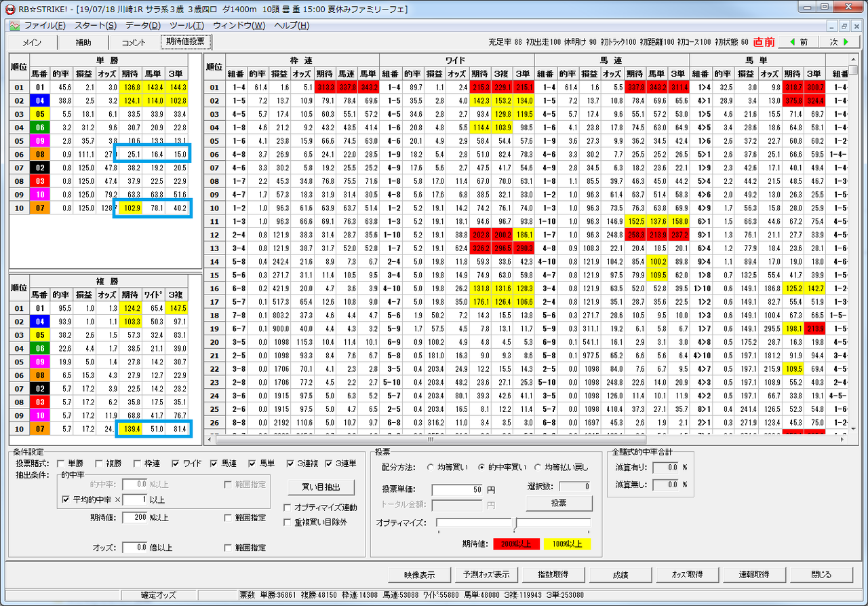This screenshot has height=606, width=868.
Task: Select 的中率買い allocation radio button
Action: (x=481, y=467)
